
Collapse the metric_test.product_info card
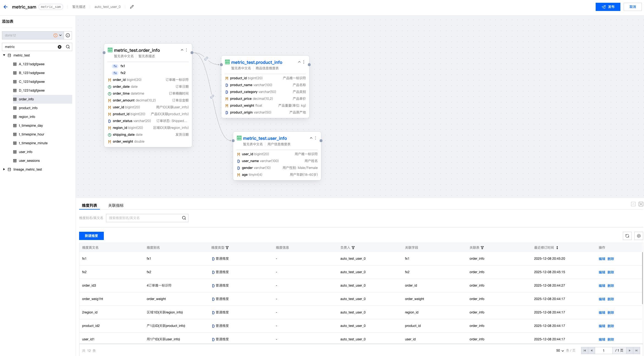point(299,62)
